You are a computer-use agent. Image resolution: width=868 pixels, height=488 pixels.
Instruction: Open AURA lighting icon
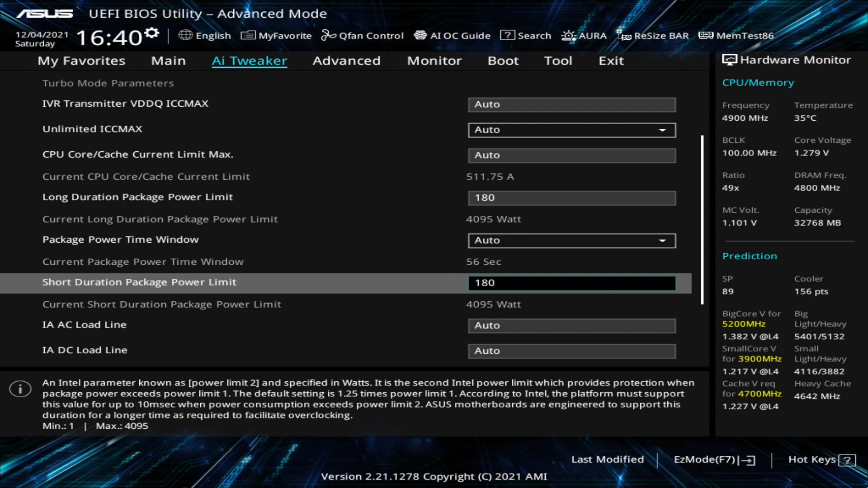coord(569,35)
